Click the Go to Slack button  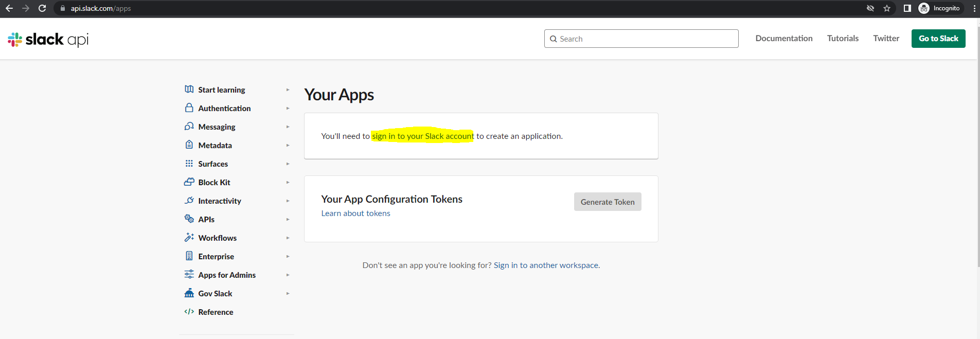click(938, 39)
